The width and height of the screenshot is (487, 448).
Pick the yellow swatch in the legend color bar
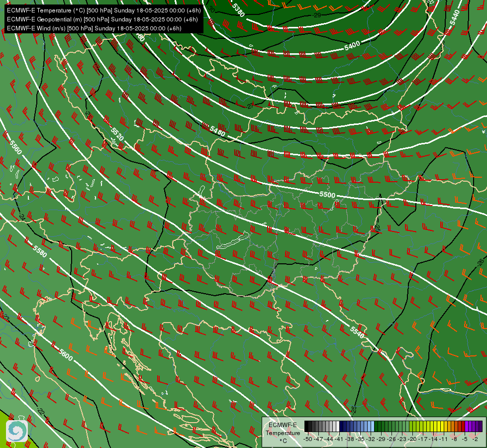[x=442, y=426]
